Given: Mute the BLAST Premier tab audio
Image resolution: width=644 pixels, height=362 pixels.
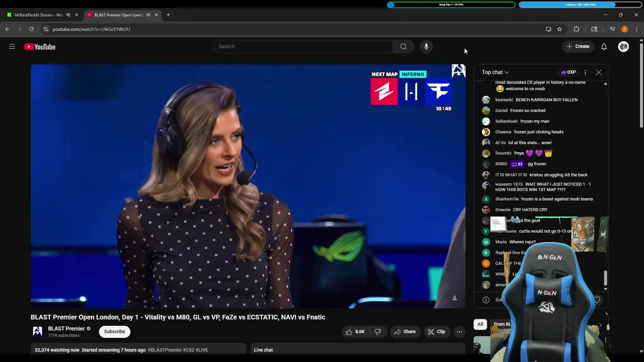Looking at the screenshot, I should [x=148, y=15].
